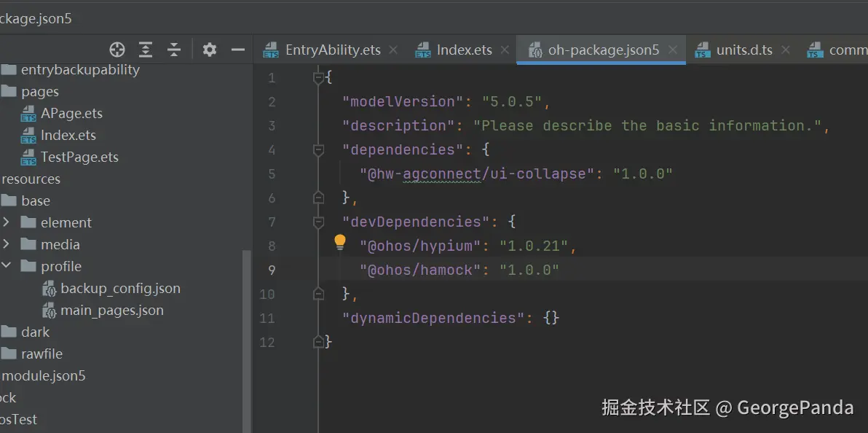The height and width of the screenshot is (433, 868).
Task: Click line number 9 in gutter
Action: 271,270
